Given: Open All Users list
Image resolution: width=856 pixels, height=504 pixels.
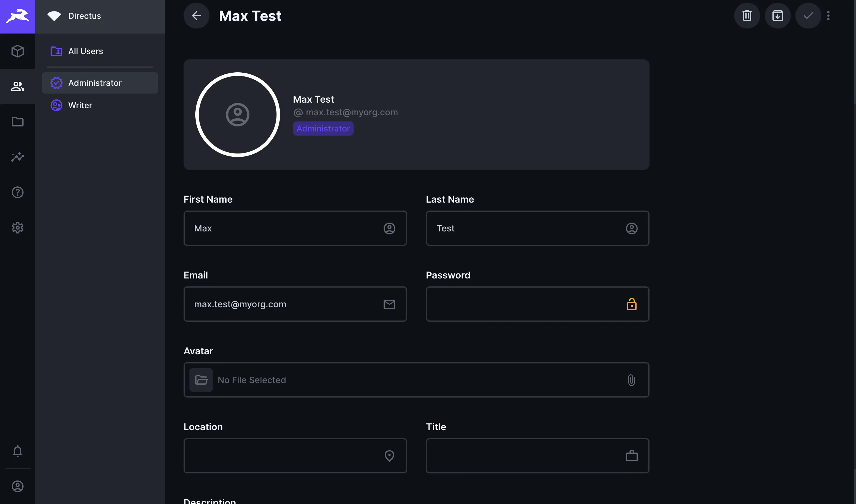Looking at the screenshot, I should [85, 51].
